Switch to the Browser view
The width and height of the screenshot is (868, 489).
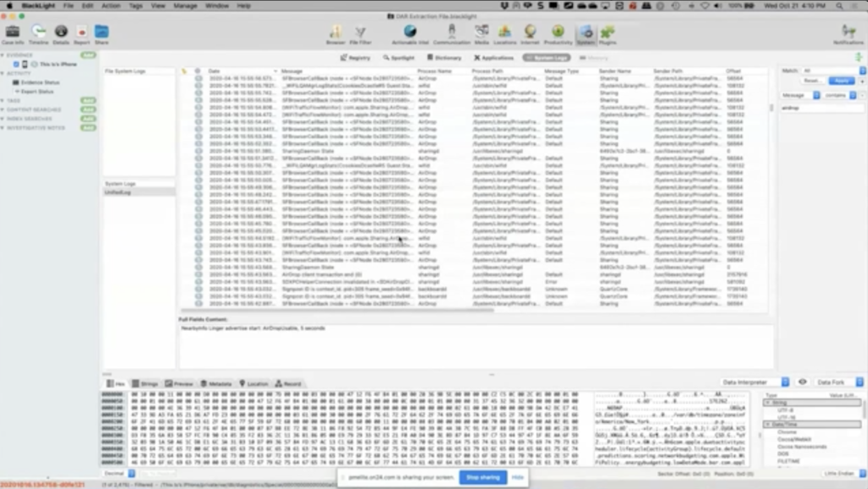[x=336, y=34]
